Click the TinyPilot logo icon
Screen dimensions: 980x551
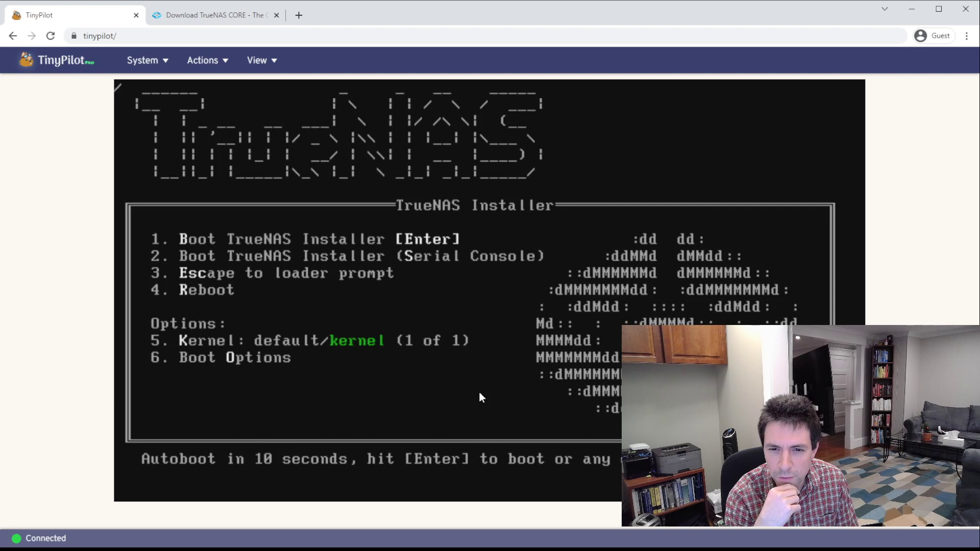tap(26, 60)
